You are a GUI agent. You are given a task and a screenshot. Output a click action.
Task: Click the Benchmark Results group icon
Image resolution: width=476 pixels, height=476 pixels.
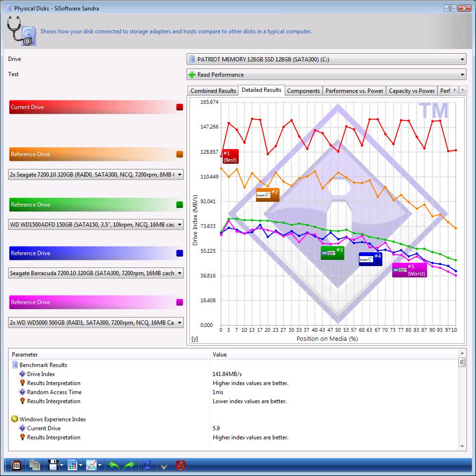click(15, 365)
